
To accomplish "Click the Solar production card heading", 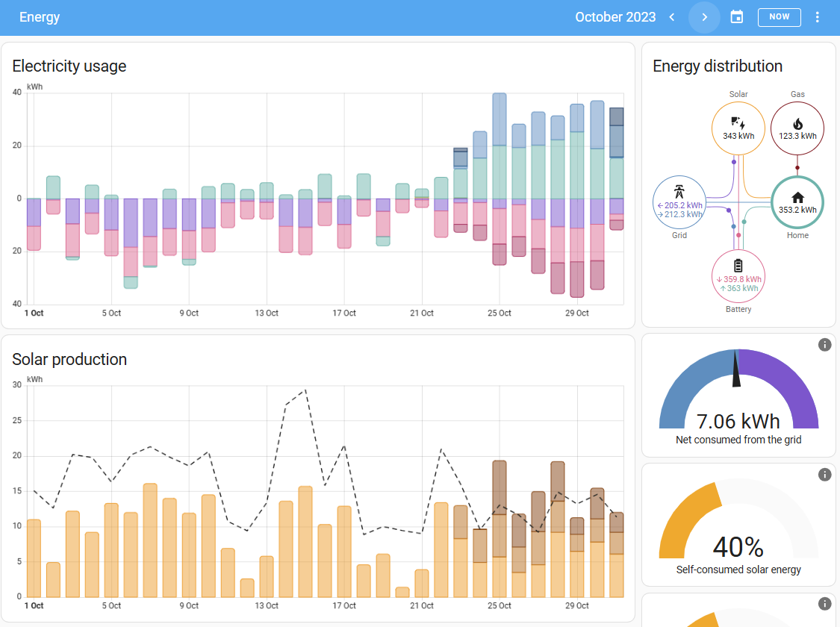I will coord(69,359).
